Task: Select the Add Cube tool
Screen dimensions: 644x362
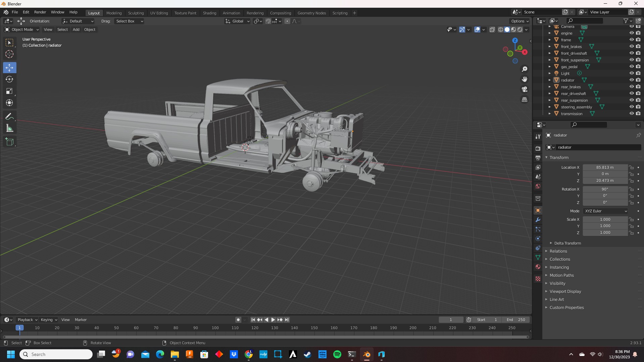Action: pyautogui.click(x=9, y=142)
